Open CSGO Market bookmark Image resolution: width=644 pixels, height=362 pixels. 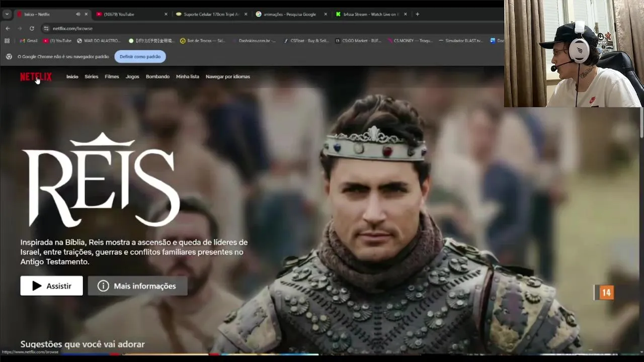pos(358,41)
